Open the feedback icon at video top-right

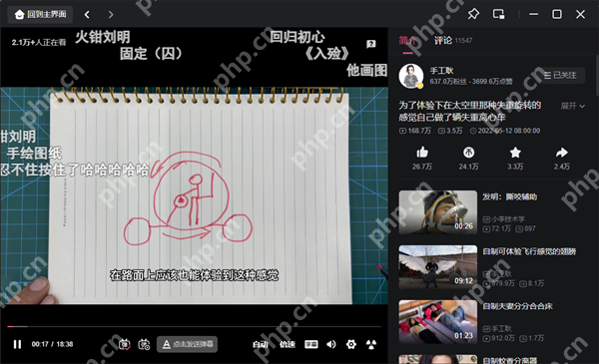371,44
